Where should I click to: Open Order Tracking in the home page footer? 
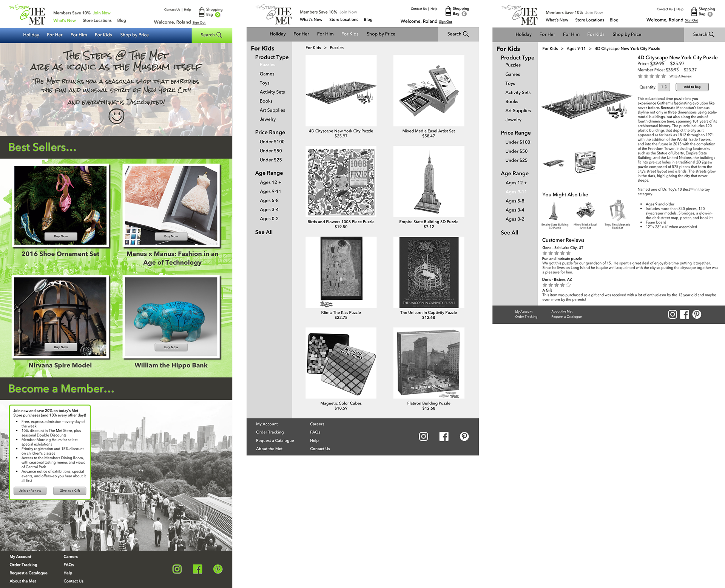coord(23,565)
